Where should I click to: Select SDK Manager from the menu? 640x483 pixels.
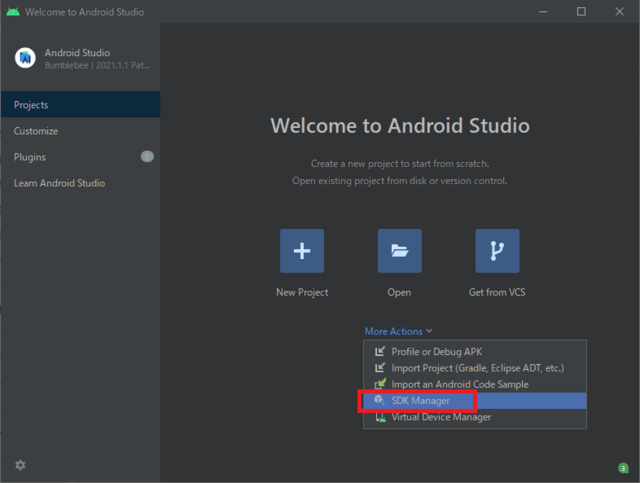420,401
